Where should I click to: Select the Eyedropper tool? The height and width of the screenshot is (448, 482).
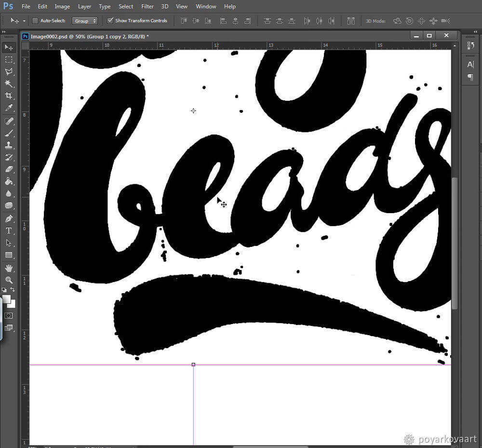pyautogui.click(x=9, y=108)
